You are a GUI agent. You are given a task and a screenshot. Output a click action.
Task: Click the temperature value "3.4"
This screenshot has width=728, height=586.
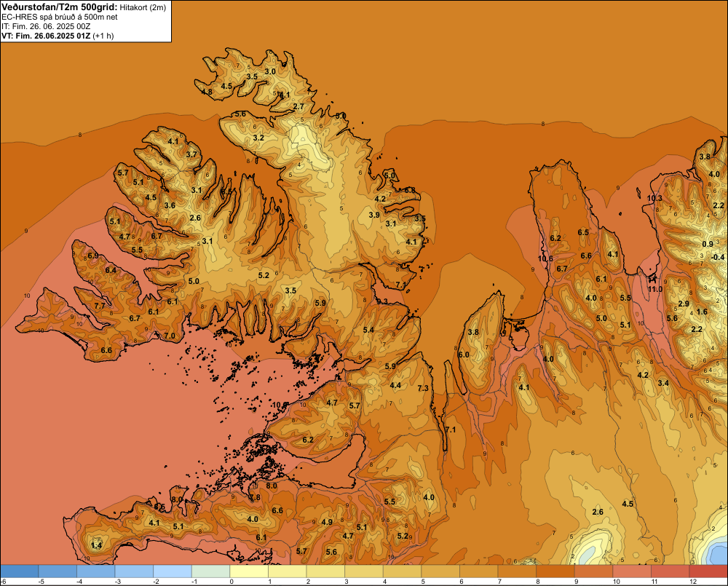click(663, 383)
